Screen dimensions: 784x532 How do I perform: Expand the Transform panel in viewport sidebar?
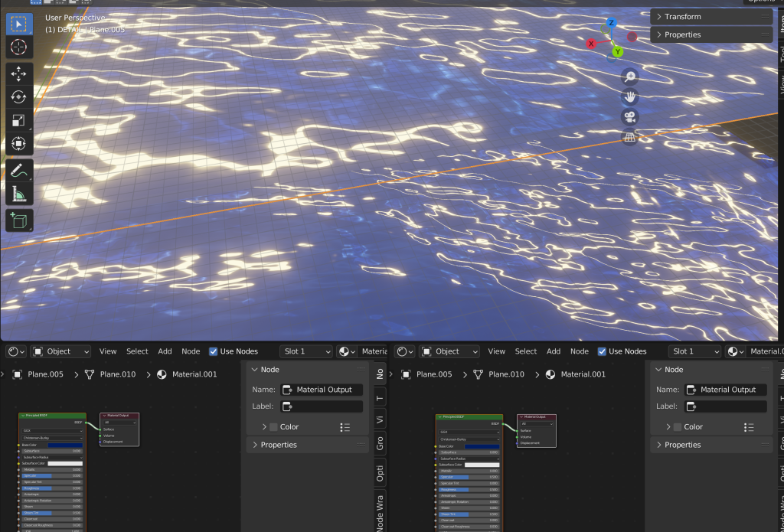[x=712, y=17]
